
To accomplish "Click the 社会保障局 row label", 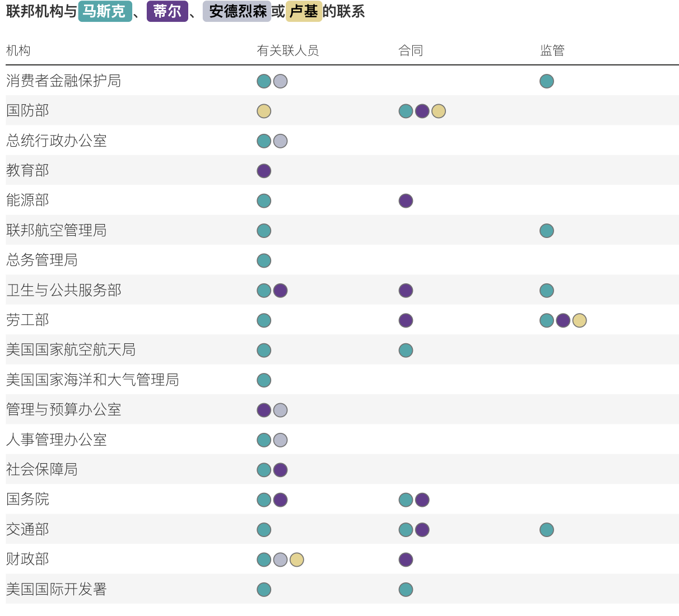I will point(42,469).
